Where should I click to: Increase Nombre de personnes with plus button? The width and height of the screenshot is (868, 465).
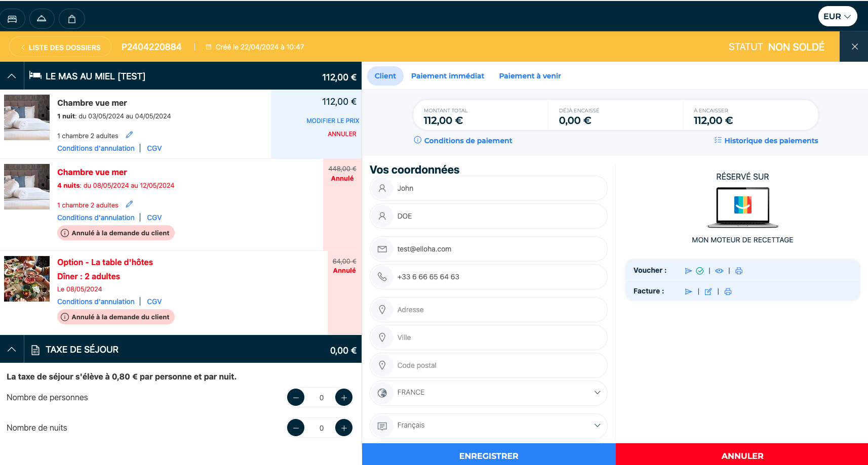344,397
